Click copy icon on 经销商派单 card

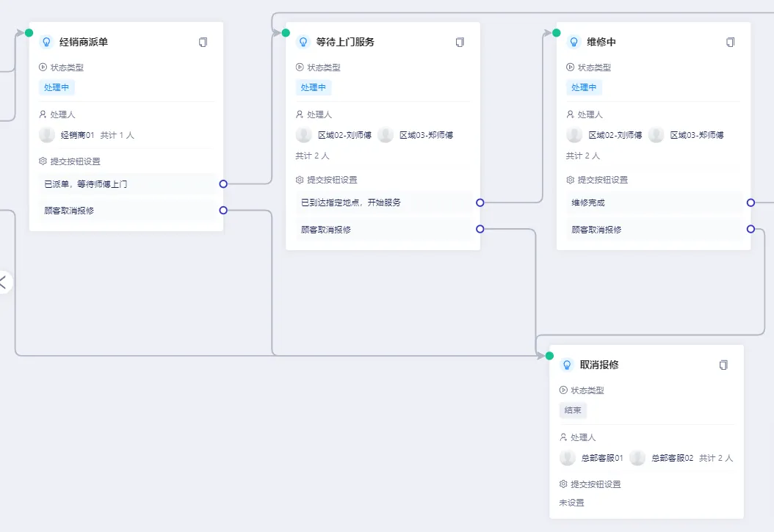[x=203, y=43]
